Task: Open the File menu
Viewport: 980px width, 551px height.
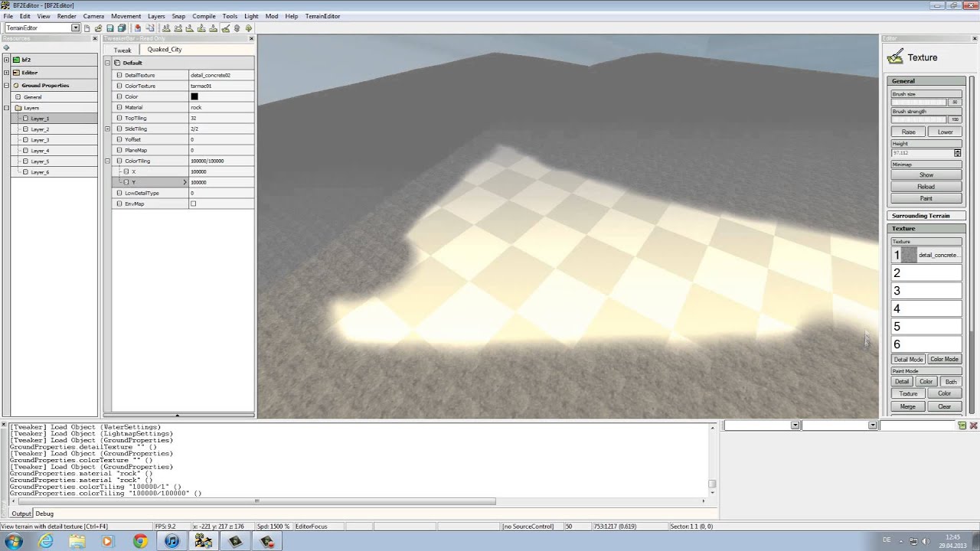Action: coord(8,16)
